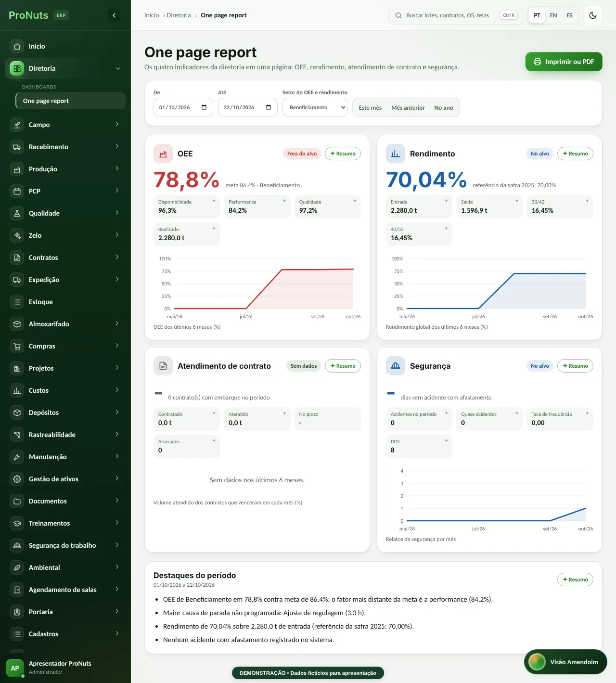Image resolution: width=616 pixels, height=683 pixels.
Task: Expand the Rastreabilidade menu chevron
Action: [117, 434]
